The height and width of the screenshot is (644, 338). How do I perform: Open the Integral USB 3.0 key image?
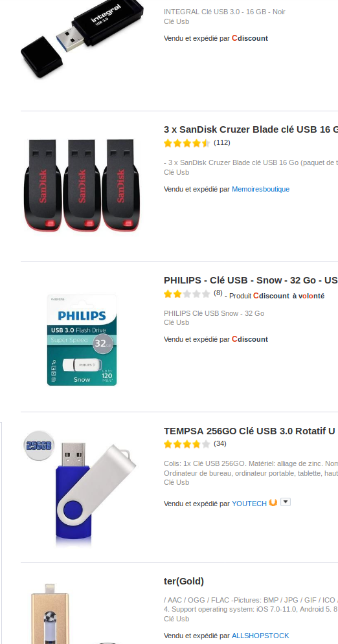82,39
